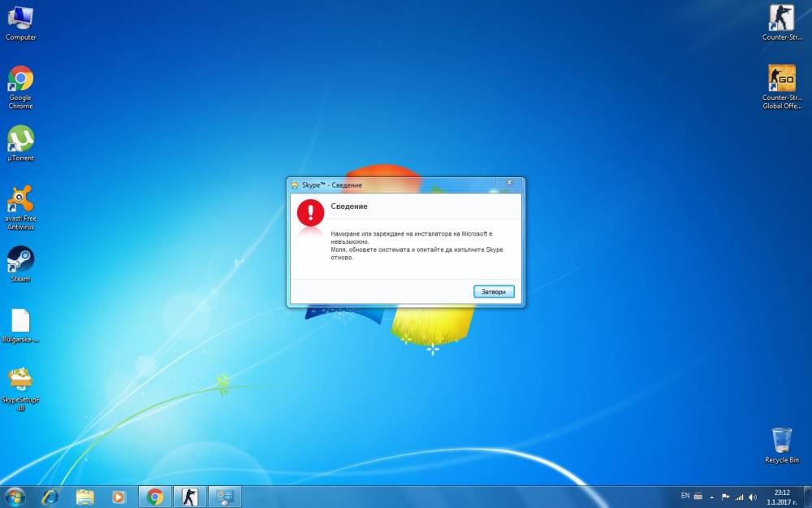The width and height of the screenshot is (812, 508).
Task: Click the EN language indicator
Action: (x=685, y=496)
